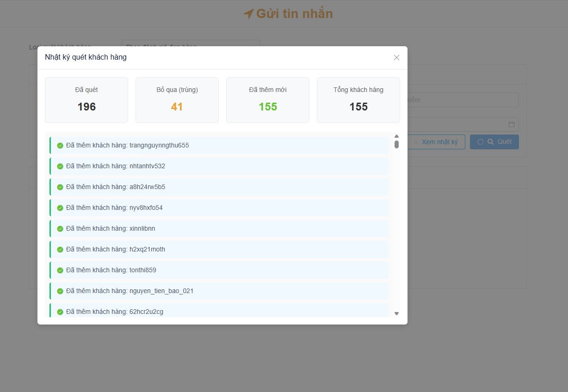Select the check icon for a8h24rw5b5 entry

coord(60,187)
